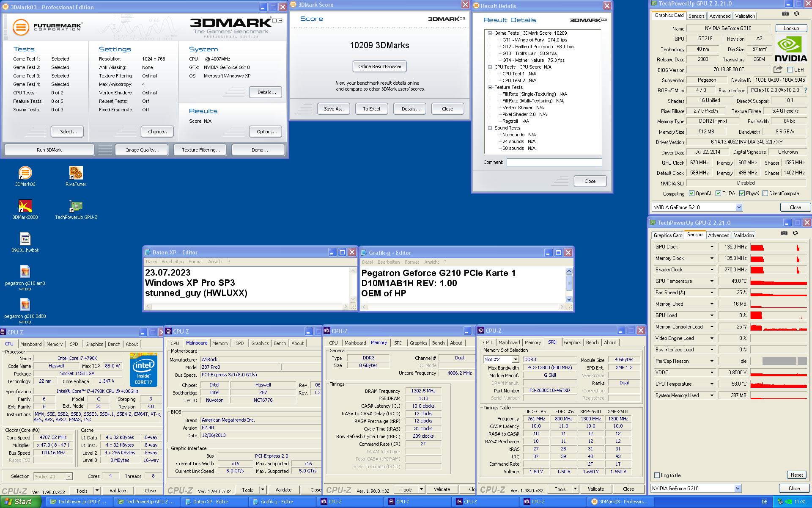The image size is (812, 508).
Task: Click the Run 3DMark button
Action: tap(49, 150)
